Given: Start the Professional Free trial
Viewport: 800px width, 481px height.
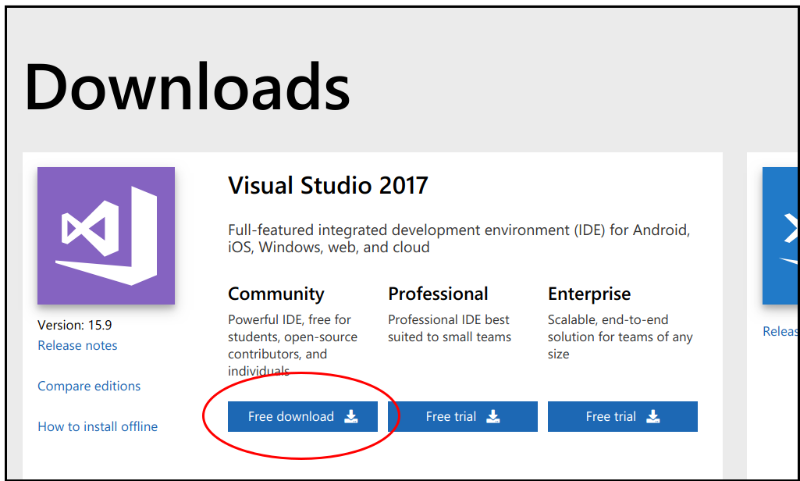Looking at the screenshot, I should 462,417.
